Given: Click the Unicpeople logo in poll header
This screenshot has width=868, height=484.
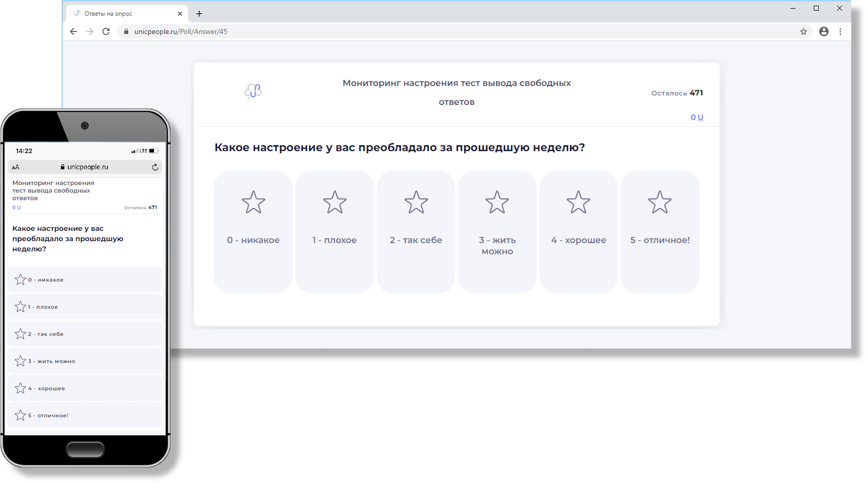Looking at the screenshot, I should click(253, 91).
